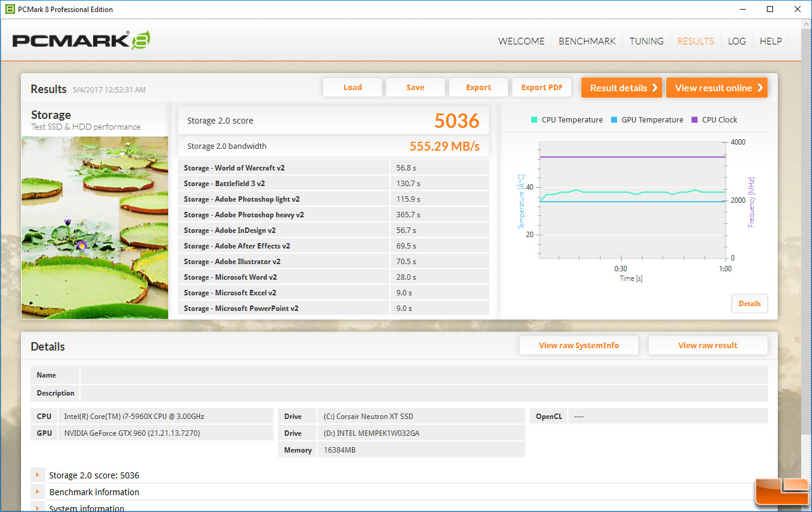Minimize the PCMark 8 window
The width and height of the screenshot is (812, 512).
[x=743, y=9]
